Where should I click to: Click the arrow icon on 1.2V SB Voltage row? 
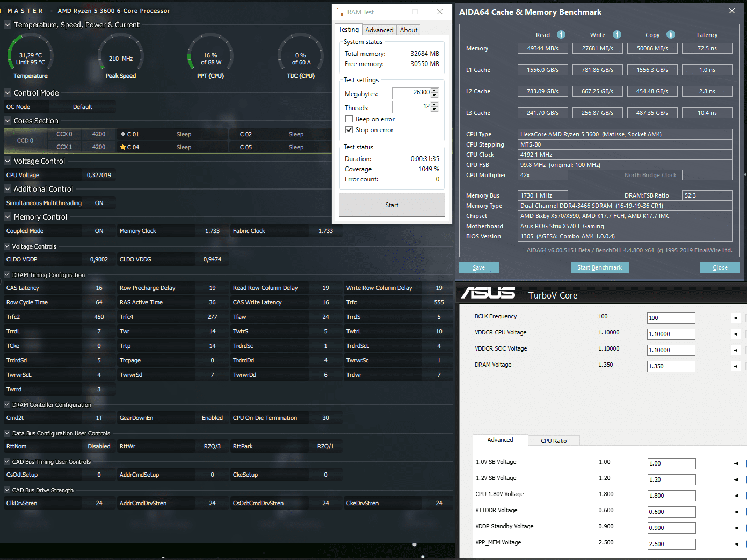coord(736,479)
